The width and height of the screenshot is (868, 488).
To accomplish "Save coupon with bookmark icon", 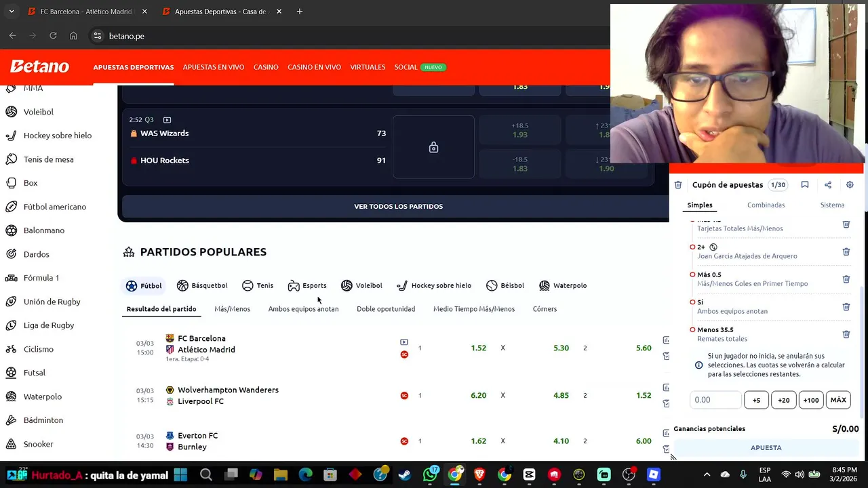I will [x=804, y=184].
